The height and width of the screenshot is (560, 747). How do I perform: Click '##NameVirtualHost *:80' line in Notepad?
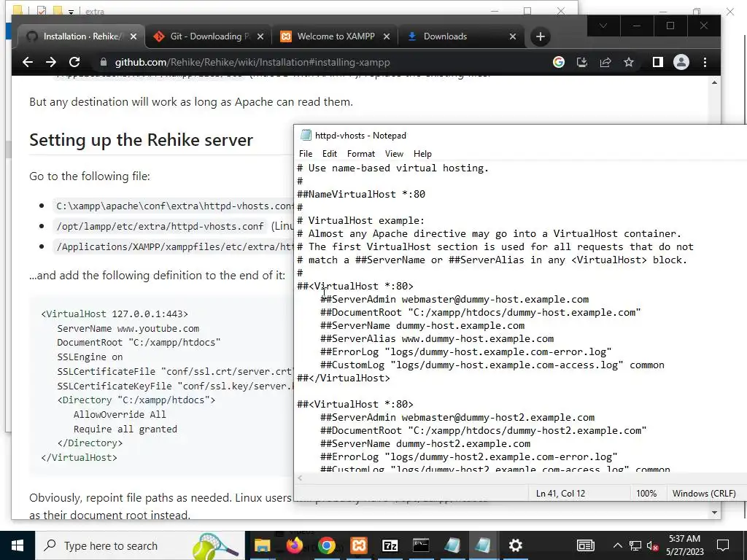click(x=361, y=194)
